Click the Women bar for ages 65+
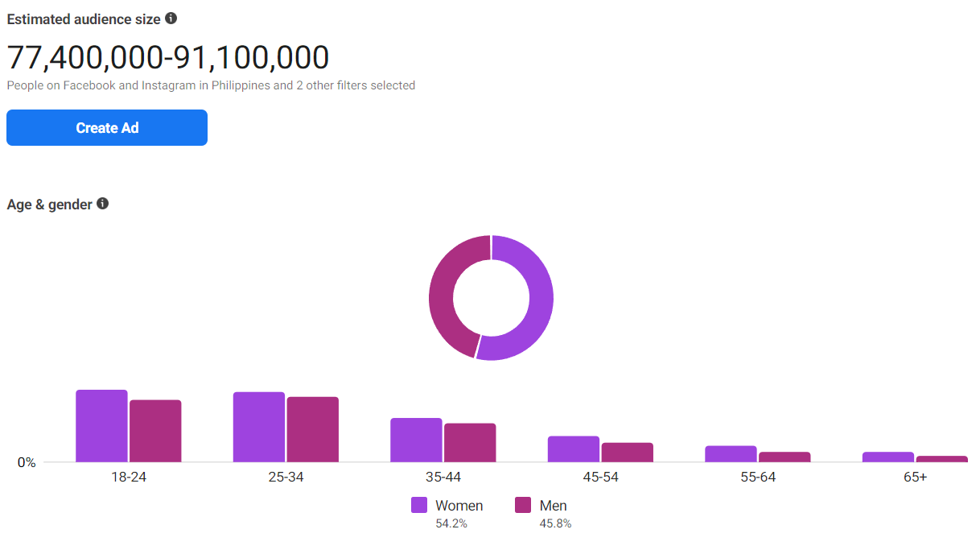980x550 pixels. (888, 457)
